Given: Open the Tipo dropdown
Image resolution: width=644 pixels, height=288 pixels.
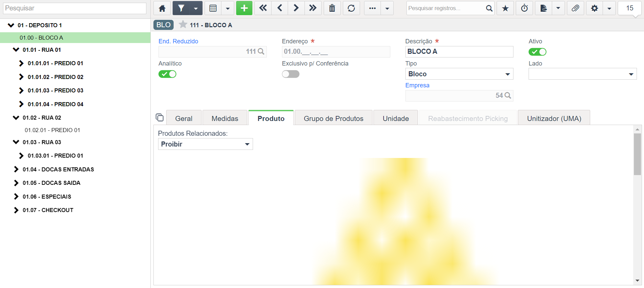Looking at the screenshot, I should 459,74.
